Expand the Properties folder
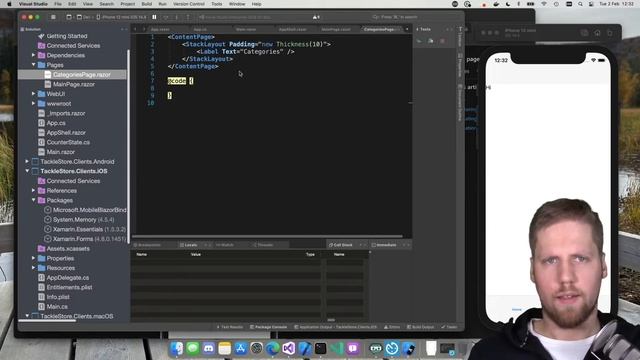Image resolution: width=640 pixels, height=360 pixels. tap(33, 258)
